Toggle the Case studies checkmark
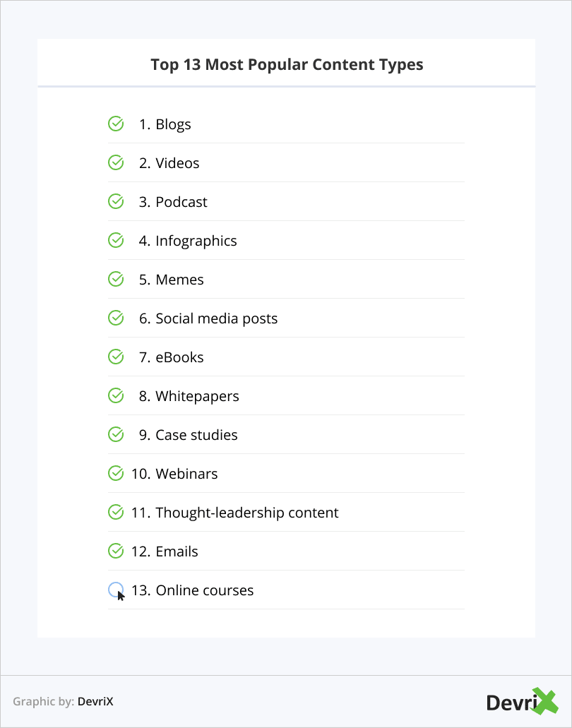The image size is (572, 728). [116, 435]
